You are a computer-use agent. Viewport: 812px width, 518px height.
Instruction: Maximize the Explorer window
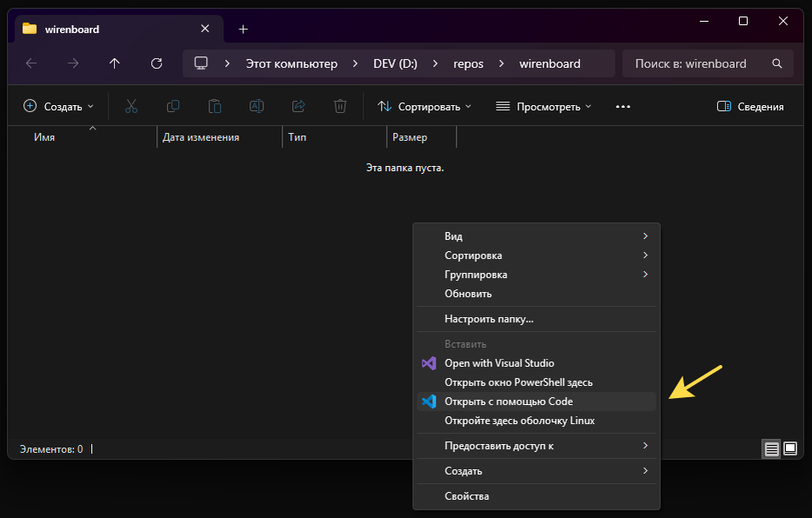(x=743, y=21)
